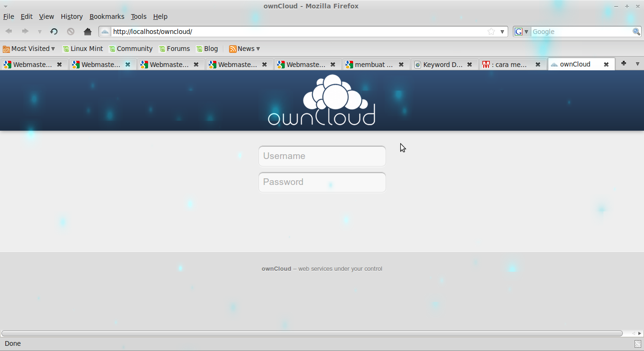Open the Bookmarks menu
644x351 pixels.
[107, 17]
